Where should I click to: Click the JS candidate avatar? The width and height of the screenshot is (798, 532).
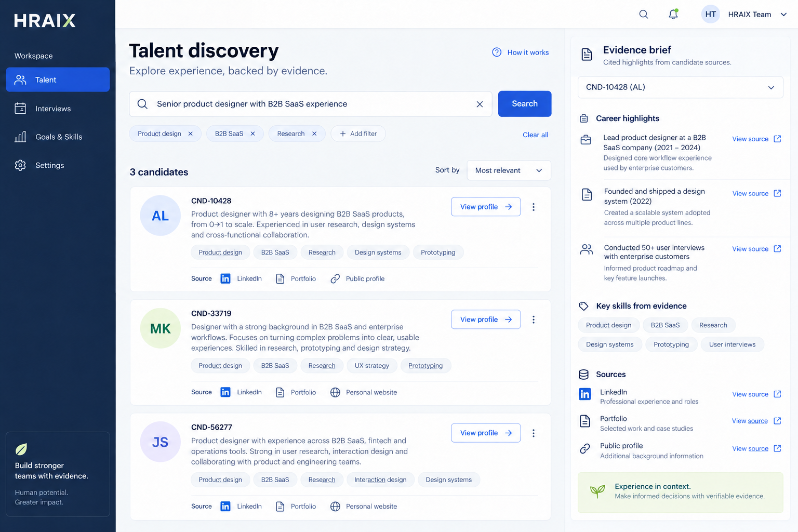click(x=160, y=442)
